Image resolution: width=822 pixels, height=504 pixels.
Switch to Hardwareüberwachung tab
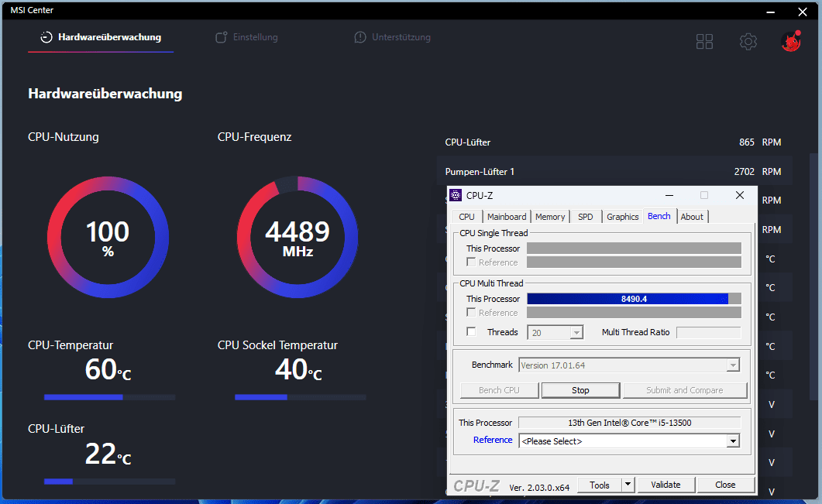[x=101, y=37]
